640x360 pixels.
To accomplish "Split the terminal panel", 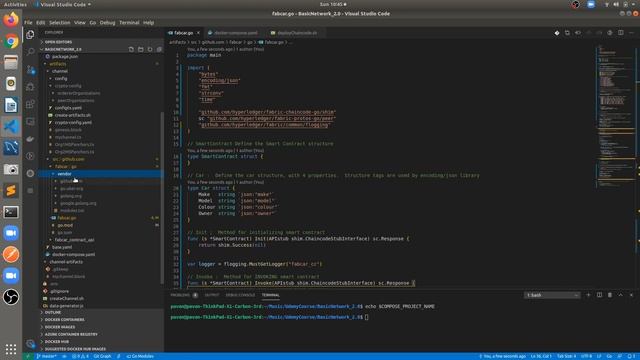I will point(599,295).
